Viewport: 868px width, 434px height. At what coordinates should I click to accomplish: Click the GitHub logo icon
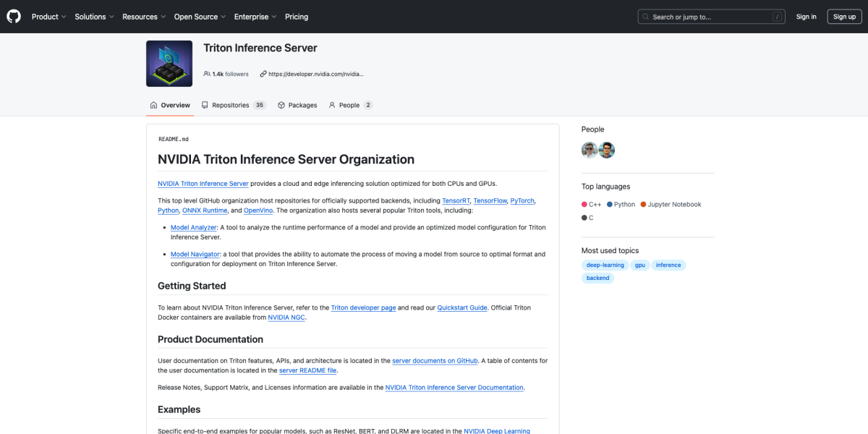pos(14,17)
